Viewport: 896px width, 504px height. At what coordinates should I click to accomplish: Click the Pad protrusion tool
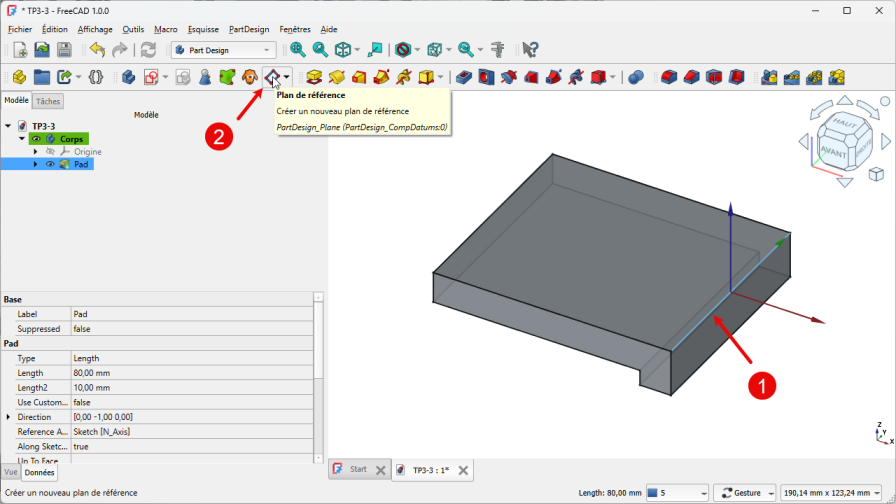pyautogui.click(x=314, y=77)
